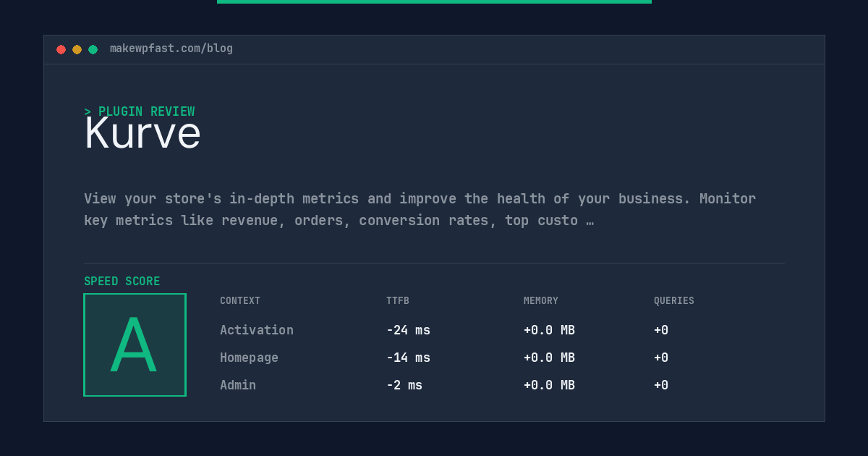868x456 pixels.
Task: Click the Kurve plugin title
Action: tap(142, 134)
